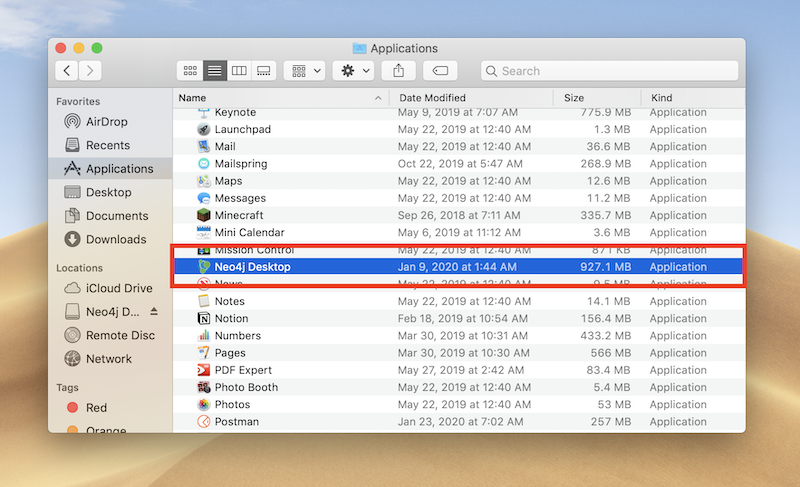Click the Numbers size 433.2 MB
Screen dimensions: 800x487
(x=606, y=336)
